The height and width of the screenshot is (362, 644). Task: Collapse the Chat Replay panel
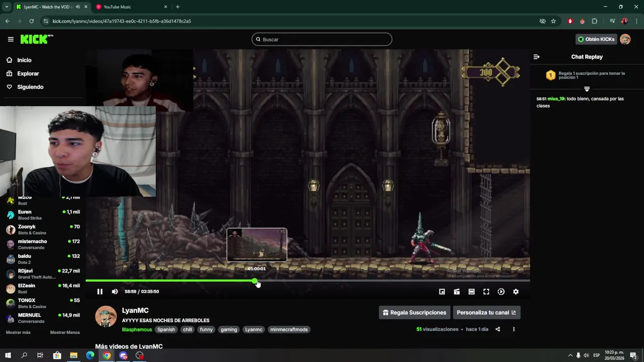coord(536,57)
